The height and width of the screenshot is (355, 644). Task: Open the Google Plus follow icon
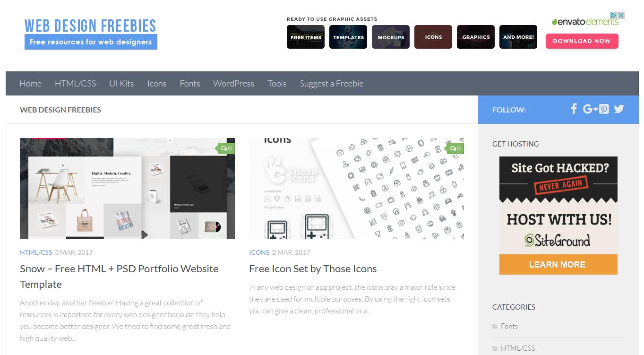(590, 109)
